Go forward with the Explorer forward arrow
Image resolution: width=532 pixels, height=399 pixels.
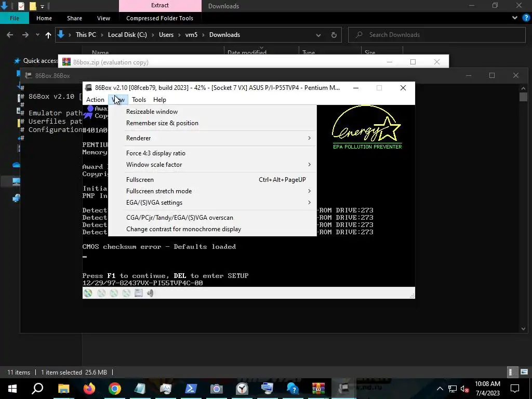pos(25,35)
